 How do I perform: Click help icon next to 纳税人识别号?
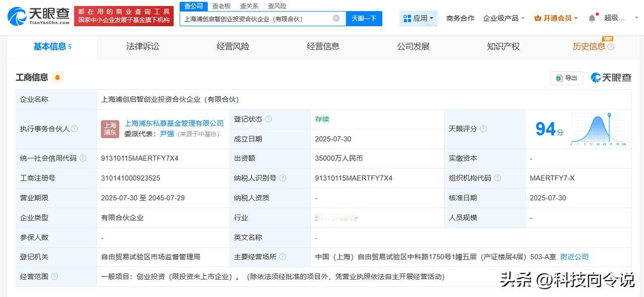282,178
